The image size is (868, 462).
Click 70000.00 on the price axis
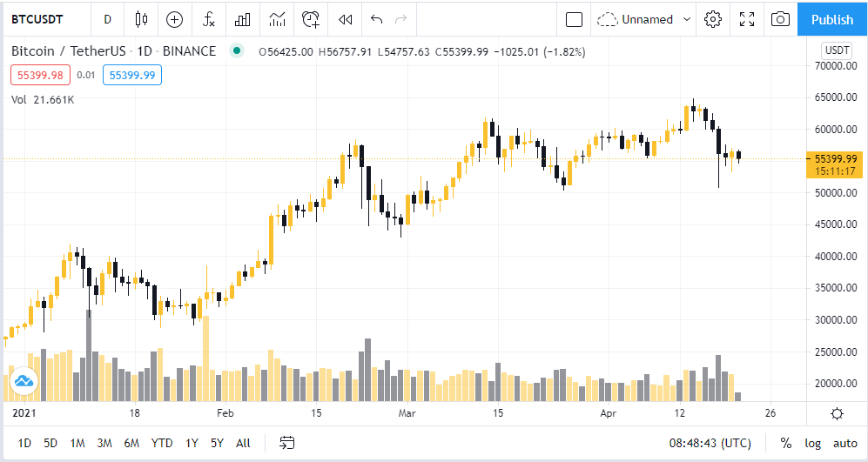(836, 65)
